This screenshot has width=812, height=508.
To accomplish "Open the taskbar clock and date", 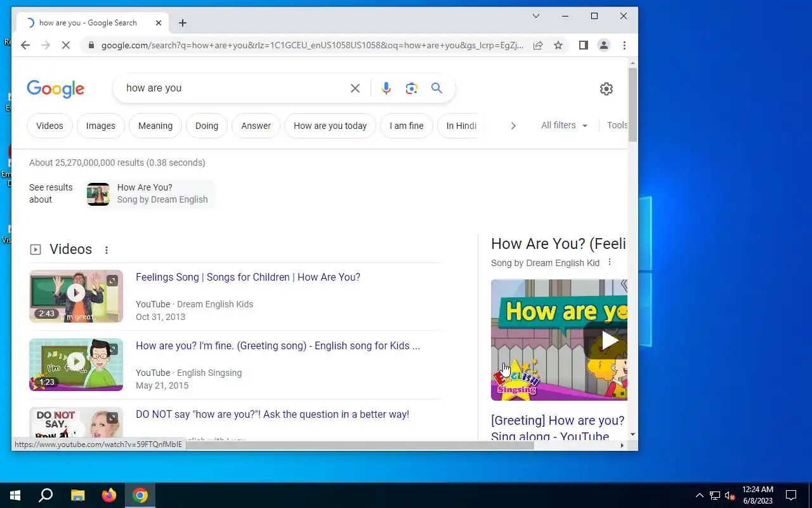I will click(x=757, y=495).
